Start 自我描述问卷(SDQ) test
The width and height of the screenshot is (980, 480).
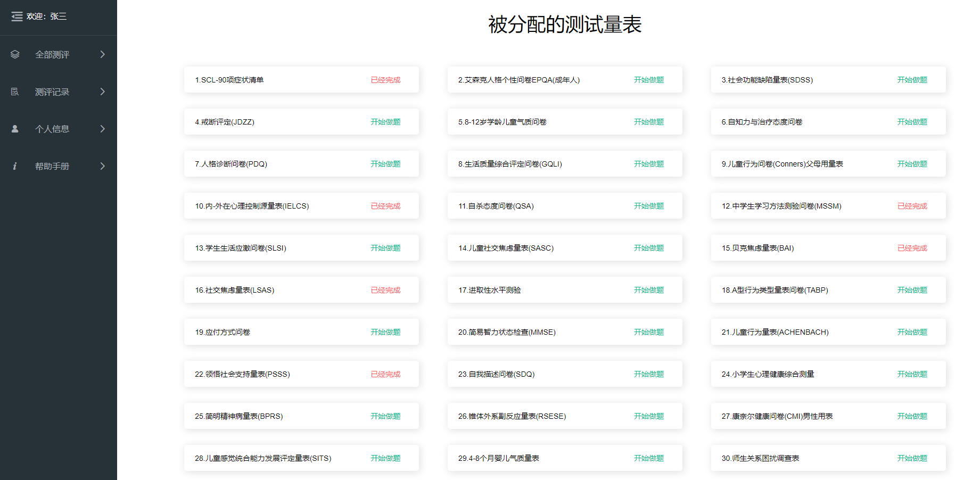649,374
